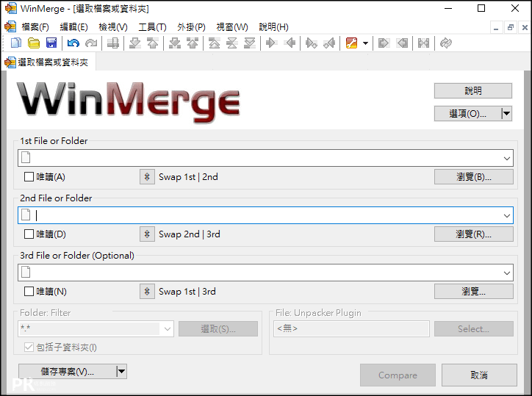Screen dimensions: 532x396
Task: Click the Open folder toolbar icon
Action: pyautogui.click(x=34, y=43)
